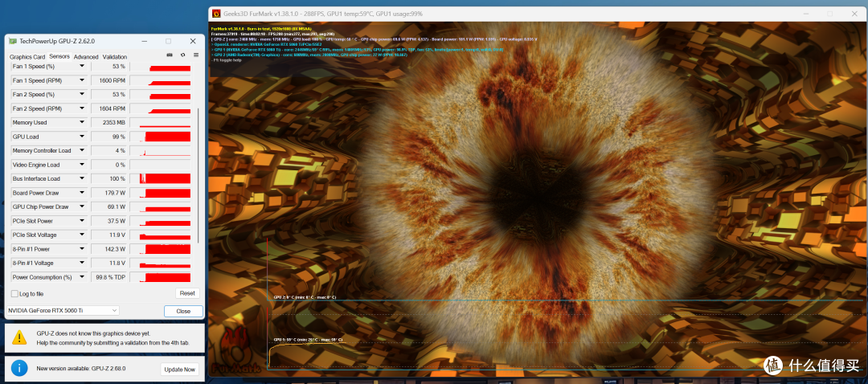Viewport: 868px width, 384px height.
Task: Click the FurMark GPU 2 temperature graph label
Action: point(305,297)
